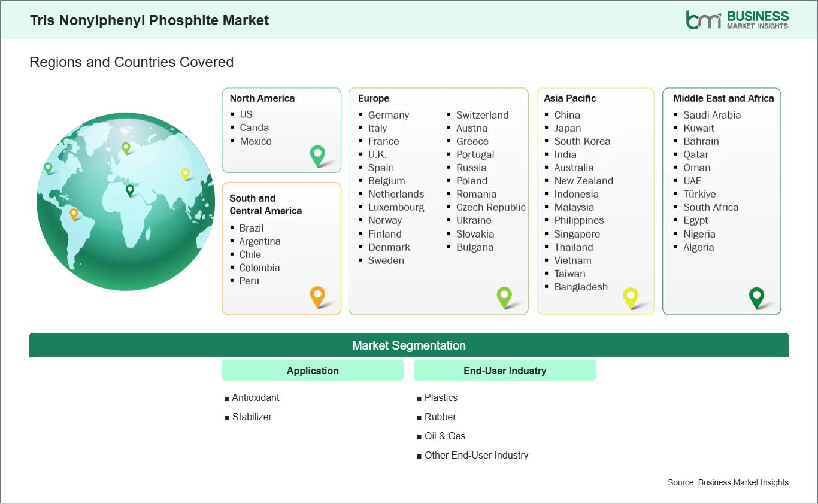Click Bulgaria in the Europe list
The height and width of the screenshot is (504, 818).
(475, 247)
